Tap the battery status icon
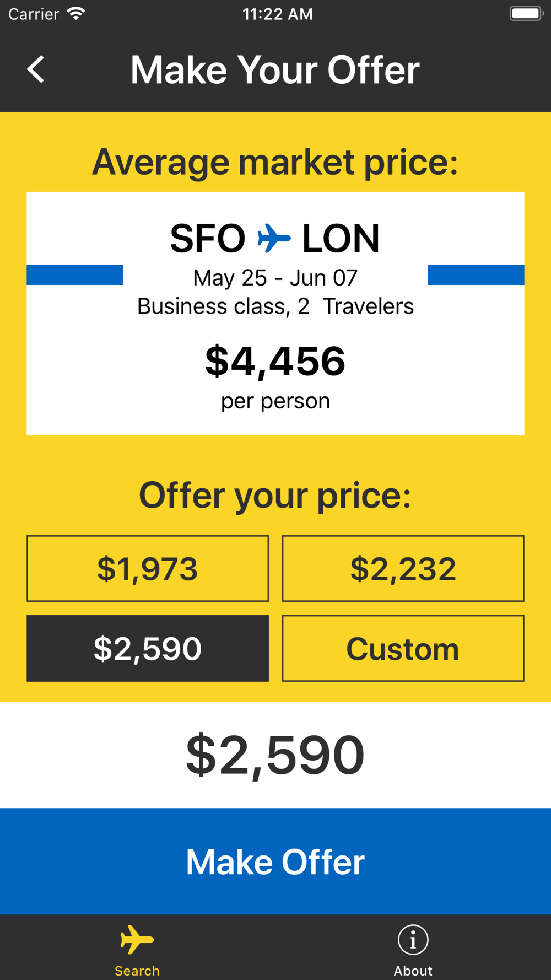The image size is (551, 980). [x=526, y=14]
